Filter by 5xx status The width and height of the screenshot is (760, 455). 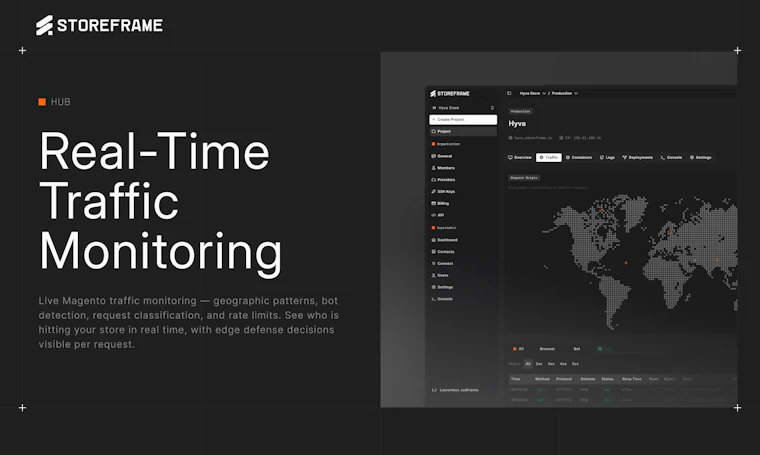(575, 364)
